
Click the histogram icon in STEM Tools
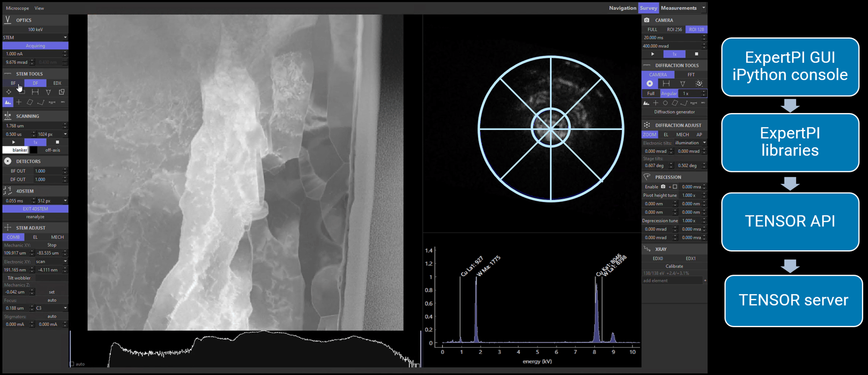(8, 103)
